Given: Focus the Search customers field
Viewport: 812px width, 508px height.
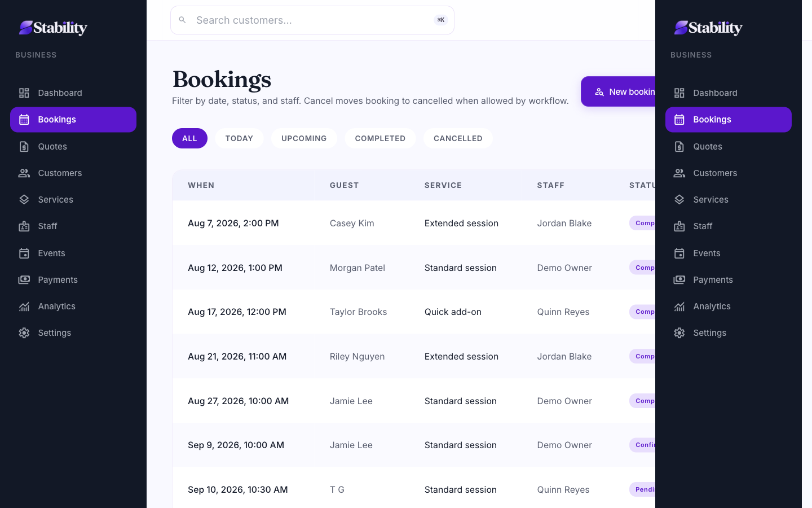Looking at the screenshot, I should [312, 20].
